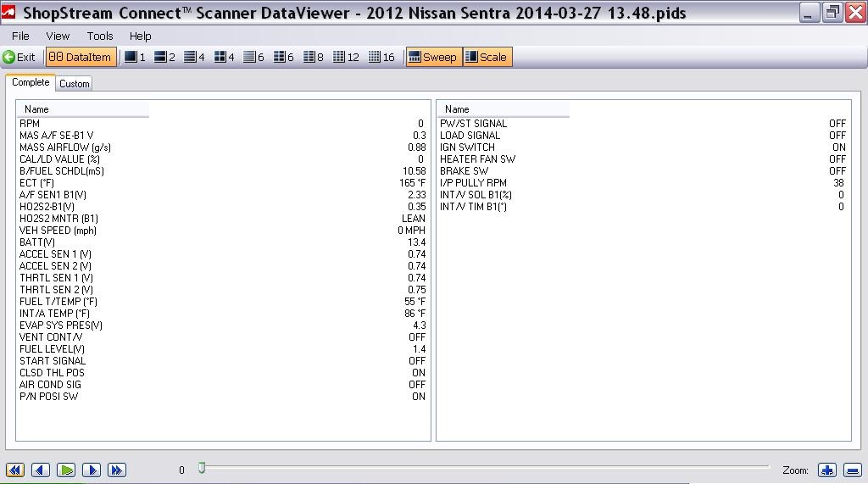Select the 4-grid graph layout icon

(x=224, y=57)
